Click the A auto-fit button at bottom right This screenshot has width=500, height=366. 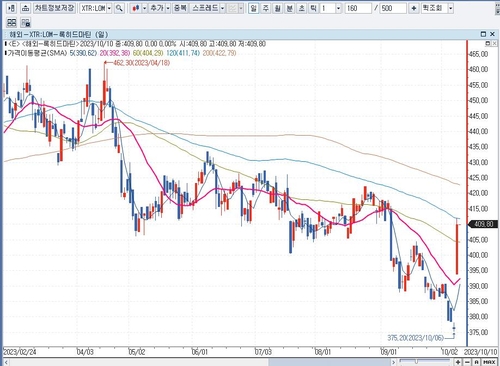pos(477,362)
